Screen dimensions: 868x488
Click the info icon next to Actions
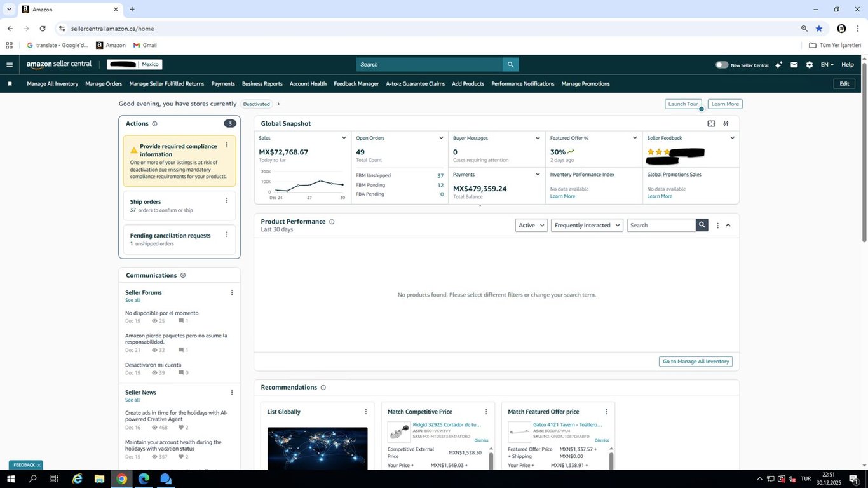click(154, 124)
